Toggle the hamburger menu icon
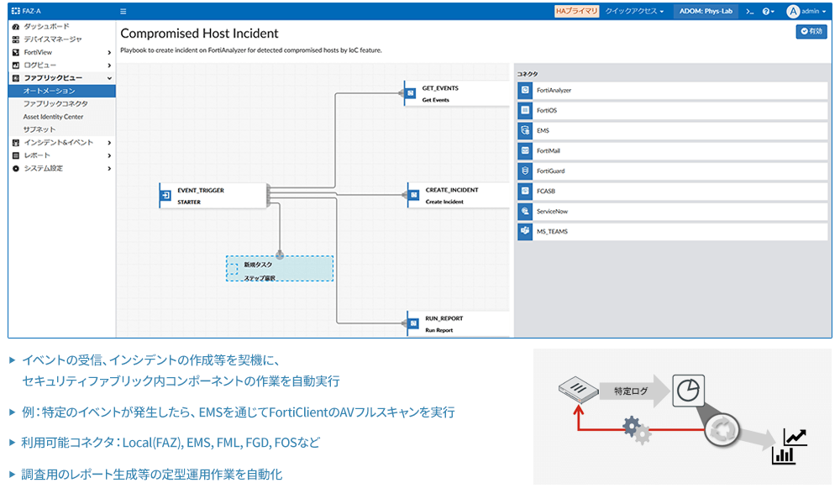The image size is (840, 504). pos(123,11)
